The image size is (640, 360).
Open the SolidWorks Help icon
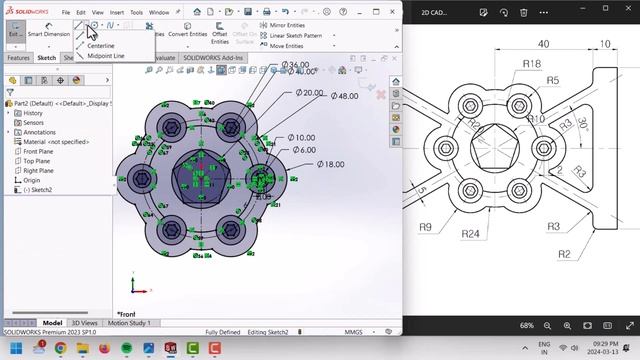click(343, 12)
